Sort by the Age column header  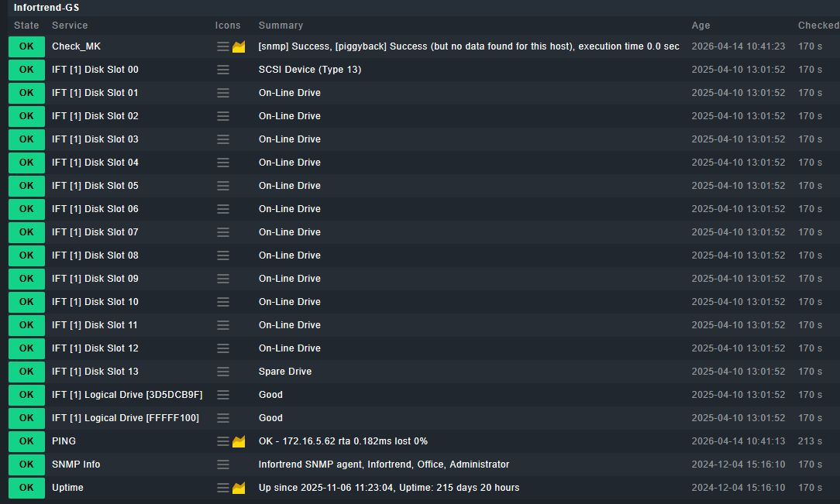pyautogui.click(x=701, y=25)
